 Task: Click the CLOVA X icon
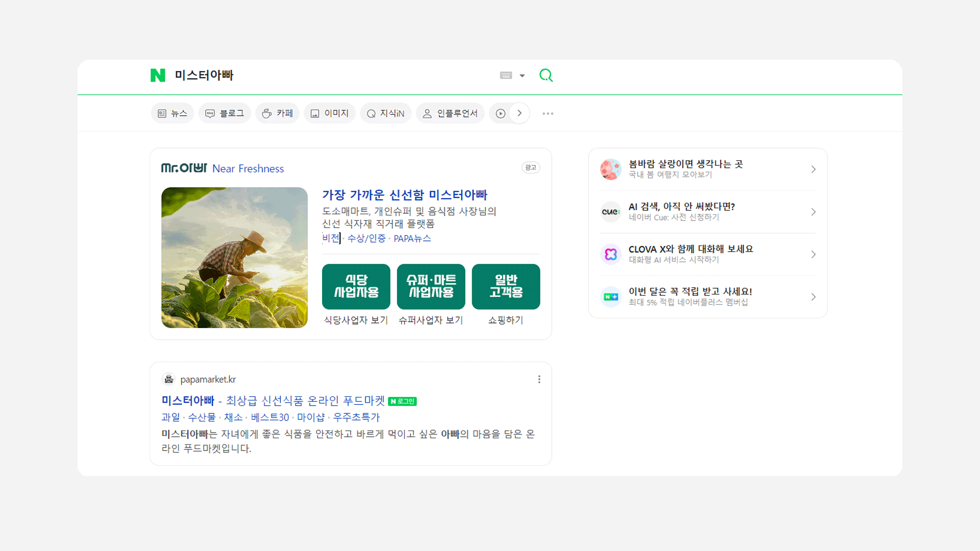point(611,254)
